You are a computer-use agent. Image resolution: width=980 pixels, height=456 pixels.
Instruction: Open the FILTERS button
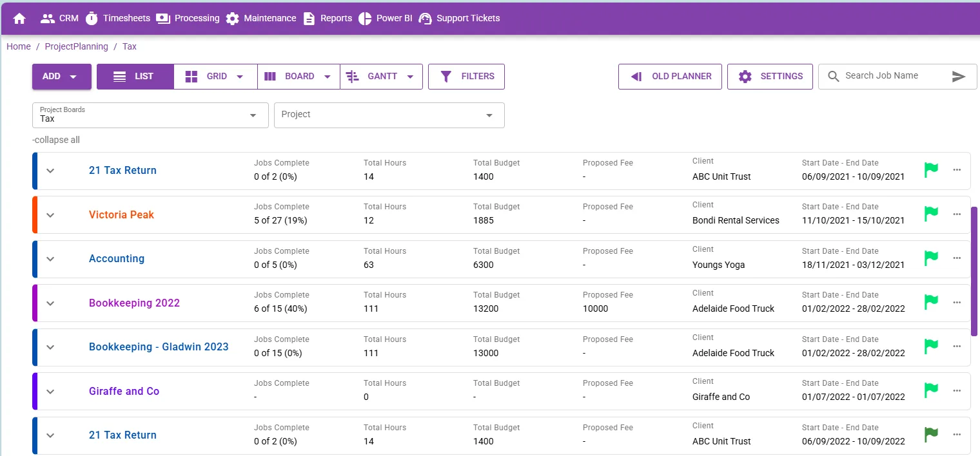click(466, 77)
